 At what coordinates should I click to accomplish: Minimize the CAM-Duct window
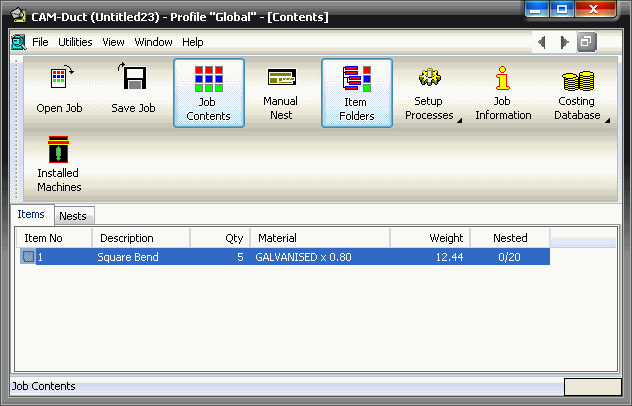pyautogui.click(x=536, y=9)
